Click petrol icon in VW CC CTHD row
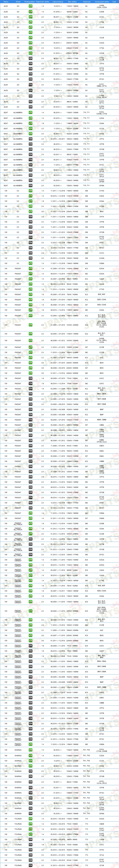The width and height of the screenshot is (119, 868). tap(31, 191)
